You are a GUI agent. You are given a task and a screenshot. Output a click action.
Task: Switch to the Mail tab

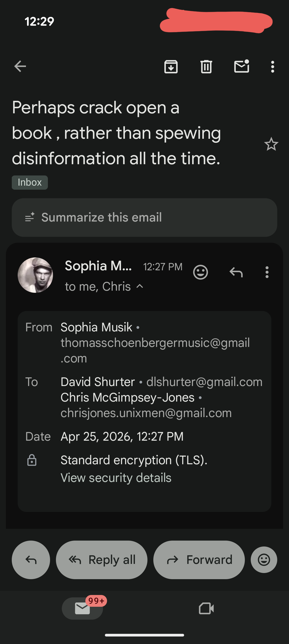(82, 608)
